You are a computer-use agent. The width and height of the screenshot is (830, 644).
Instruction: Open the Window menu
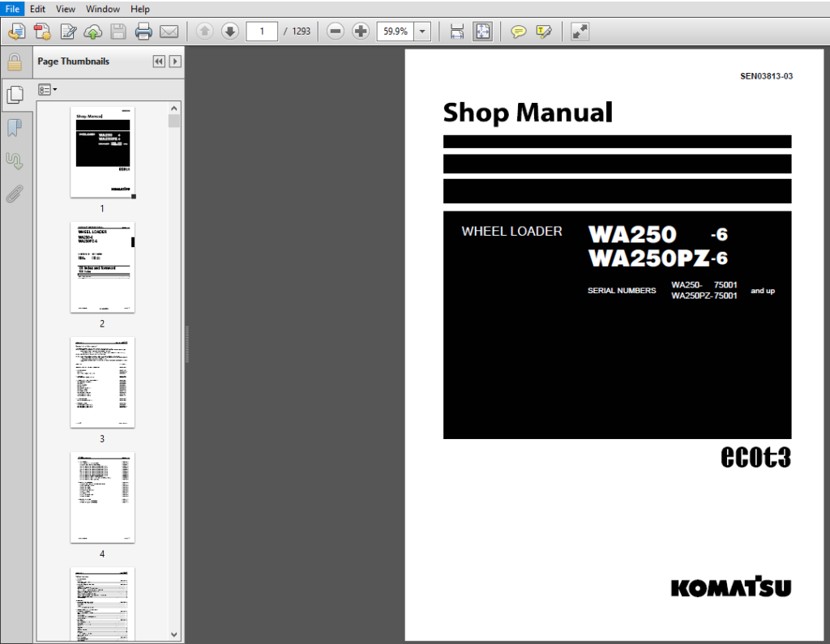[x=103, y=9]
